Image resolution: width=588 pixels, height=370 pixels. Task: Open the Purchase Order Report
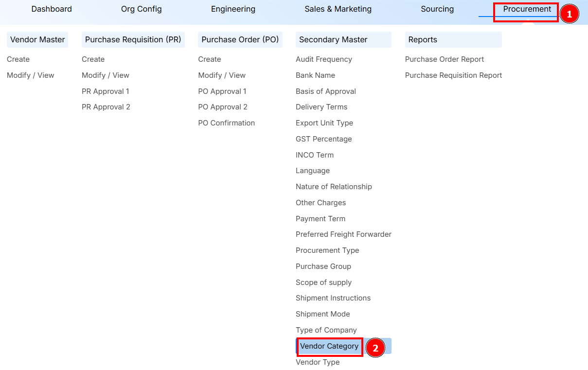point(444,59)
